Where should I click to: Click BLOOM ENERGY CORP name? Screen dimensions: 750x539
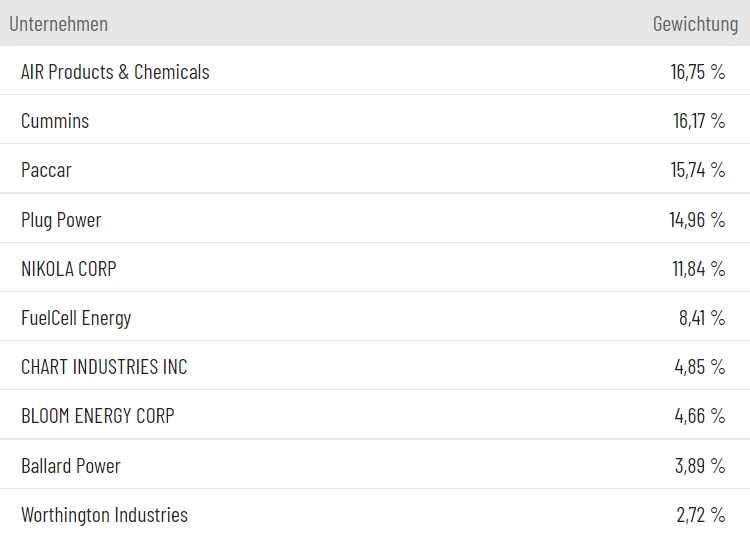coord(97,416)
